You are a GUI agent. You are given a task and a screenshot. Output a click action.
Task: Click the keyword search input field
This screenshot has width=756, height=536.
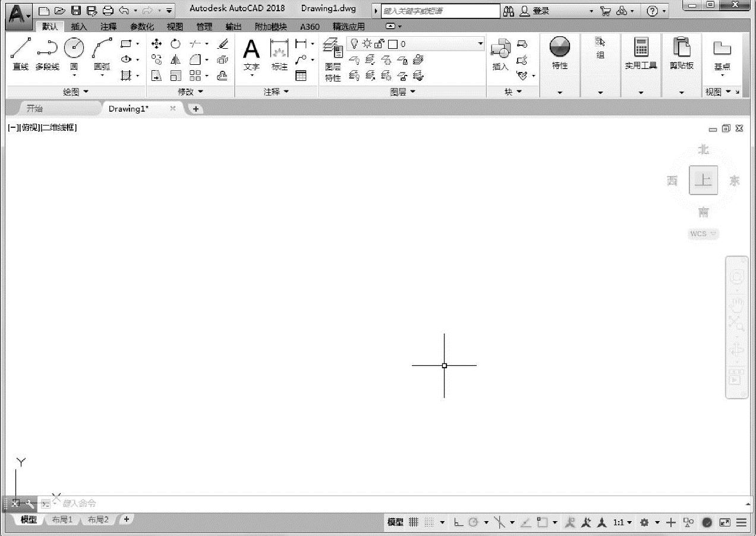click(440, 11)
